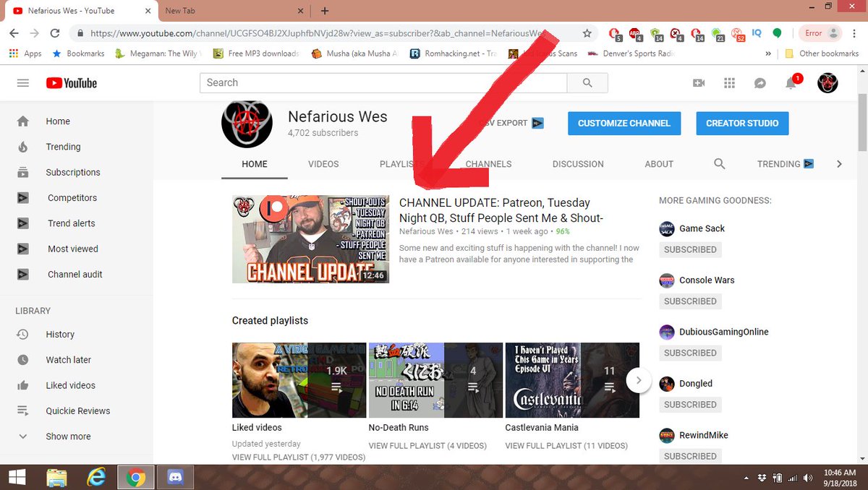Select the channel HOME tab
Image resolution: width=868 pixels, height=490 pixels.
(x=255, y=164)
